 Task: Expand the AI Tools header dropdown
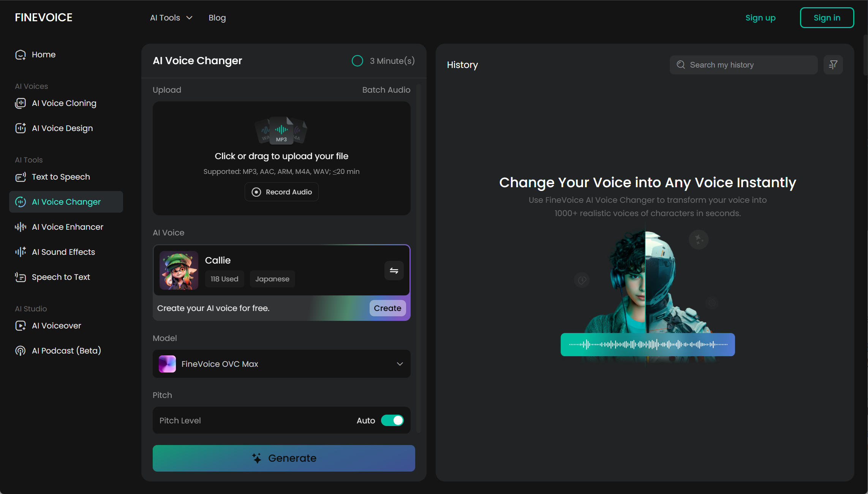(171, 18)
